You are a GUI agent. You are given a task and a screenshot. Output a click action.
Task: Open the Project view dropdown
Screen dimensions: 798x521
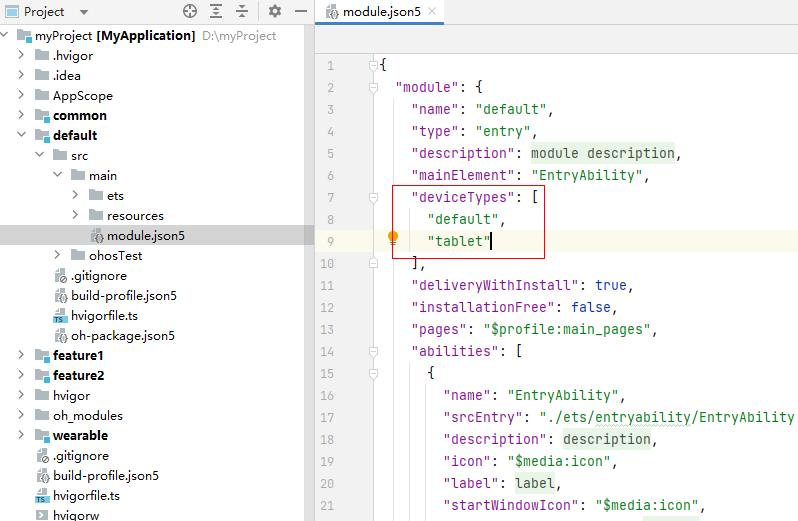coord(82,12)
